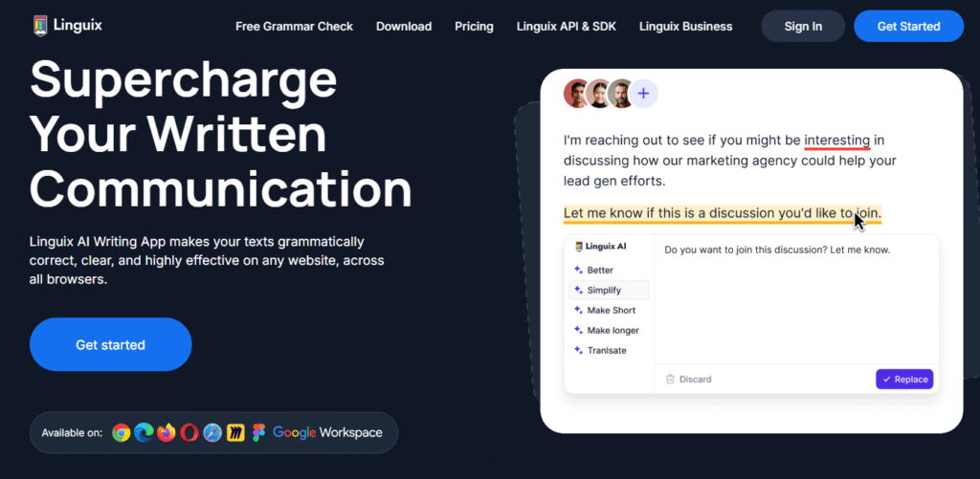The width and height of the screenshot is (980, 479).
Task: Open the Download menu item
Action: (x=404, y=26)
